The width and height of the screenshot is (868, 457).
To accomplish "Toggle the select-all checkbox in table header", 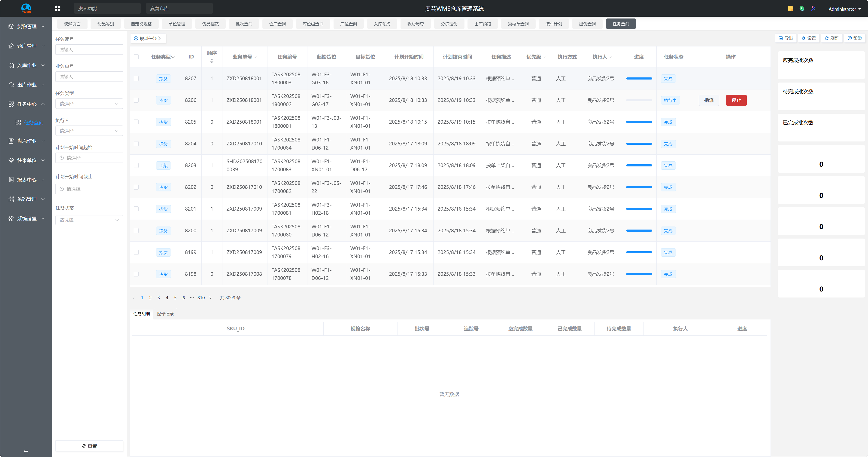I will tap(136, 57).
